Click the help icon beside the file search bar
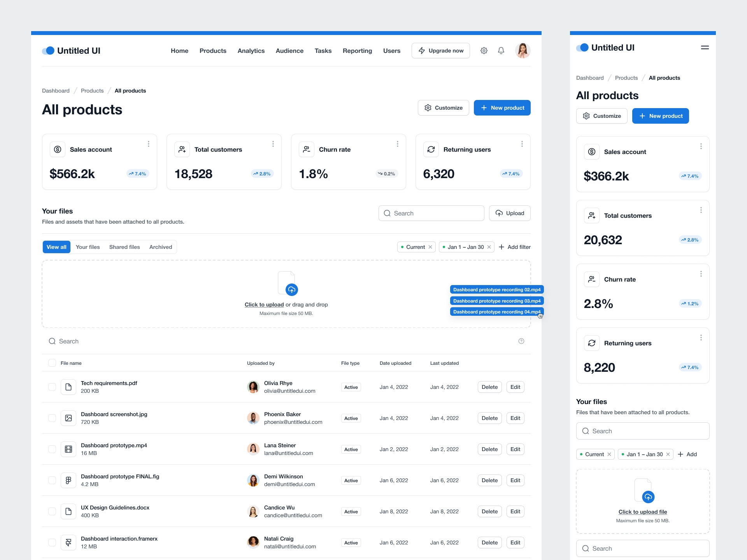This screenshot has width=747, height=560. tap(521, 341)
